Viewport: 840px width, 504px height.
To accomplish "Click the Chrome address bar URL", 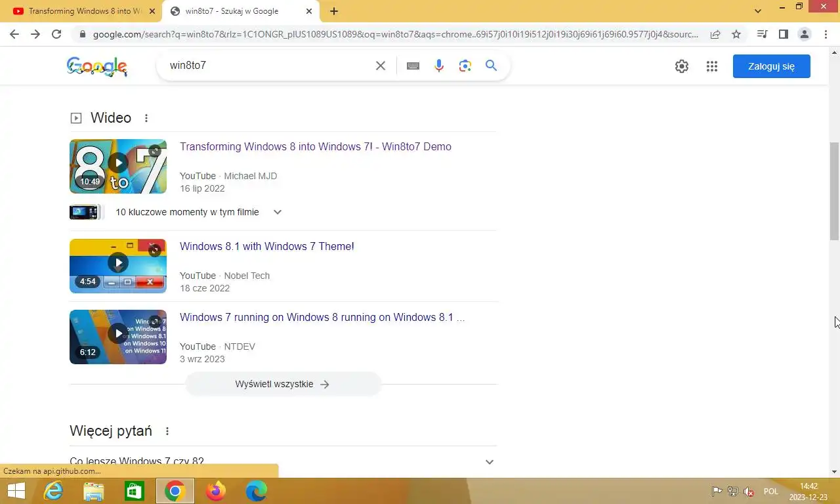I will (x=395, y=34).
